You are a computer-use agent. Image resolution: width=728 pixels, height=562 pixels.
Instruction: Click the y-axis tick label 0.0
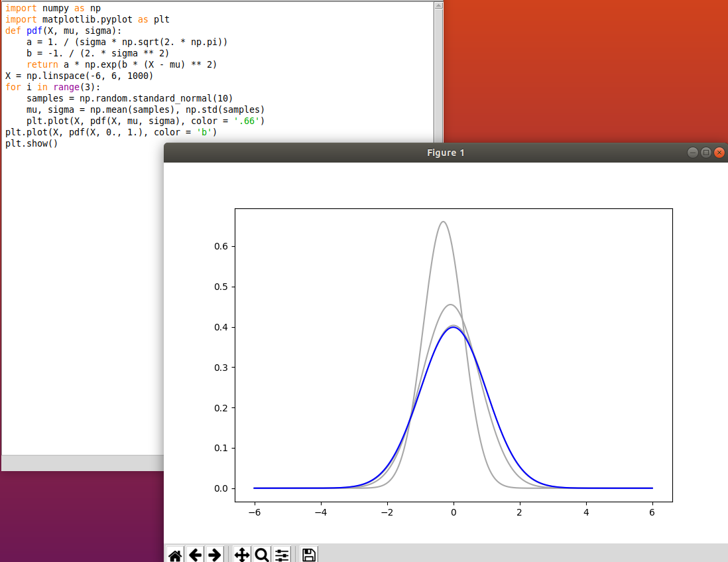click(221, 488)
